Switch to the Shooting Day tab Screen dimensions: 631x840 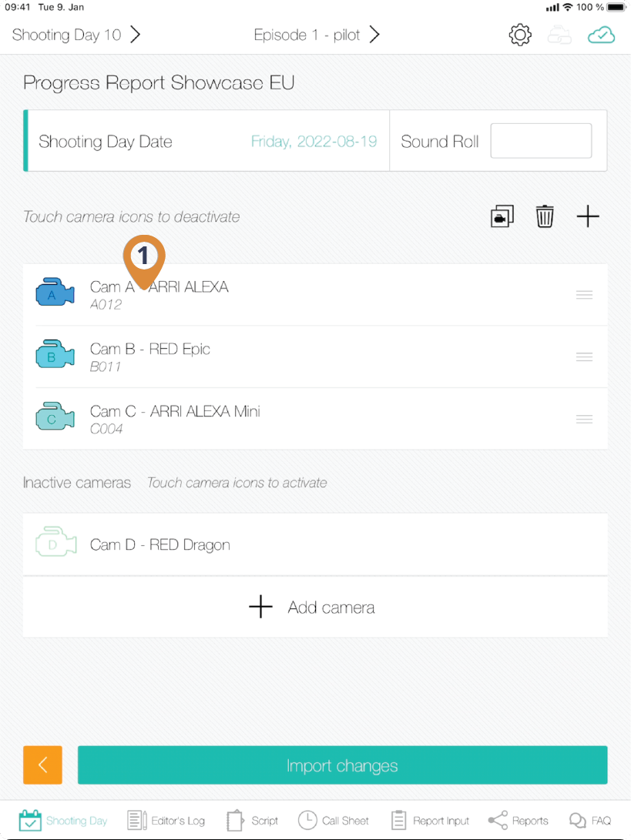pos(63,820)
